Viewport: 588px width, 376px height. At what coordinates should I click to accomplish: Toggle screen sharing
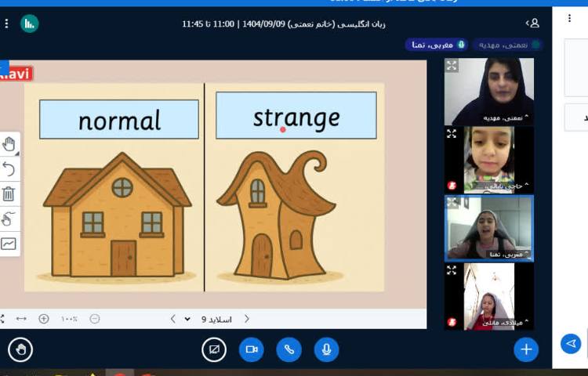pos(214,349)
